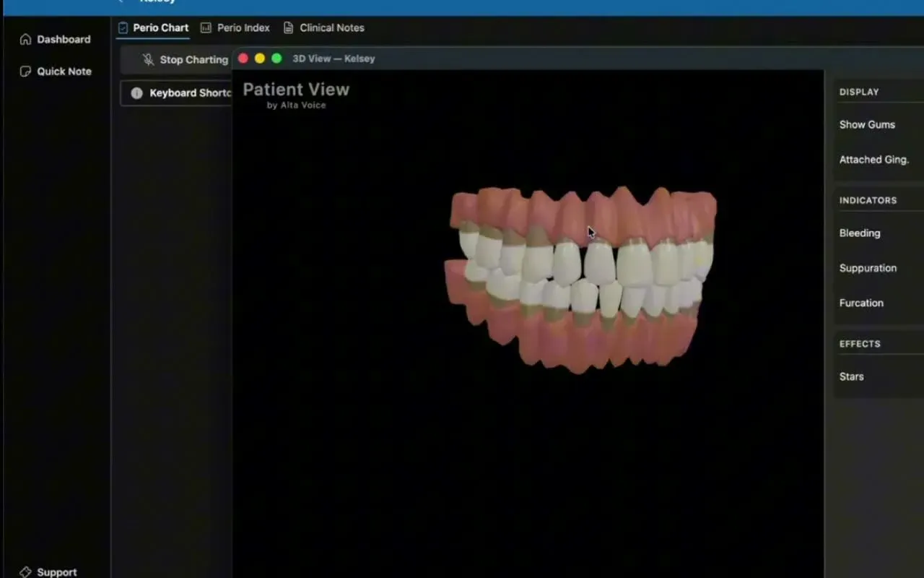Click the muted microphone icon

pos(148,60)
